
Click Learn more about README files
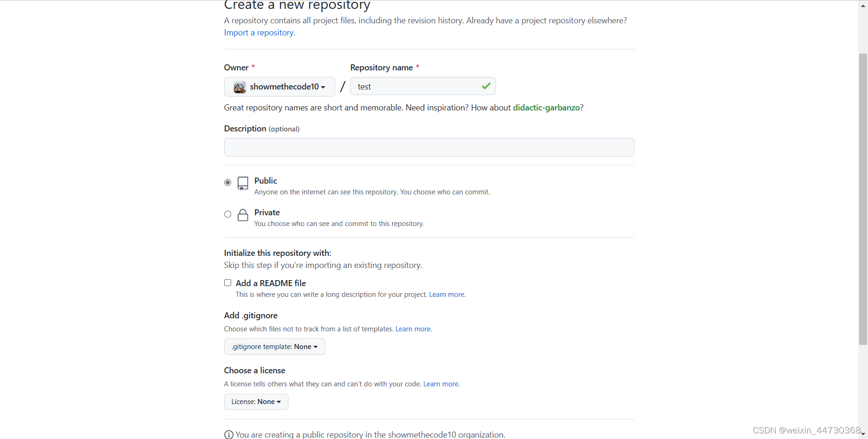tap(446, 294)
